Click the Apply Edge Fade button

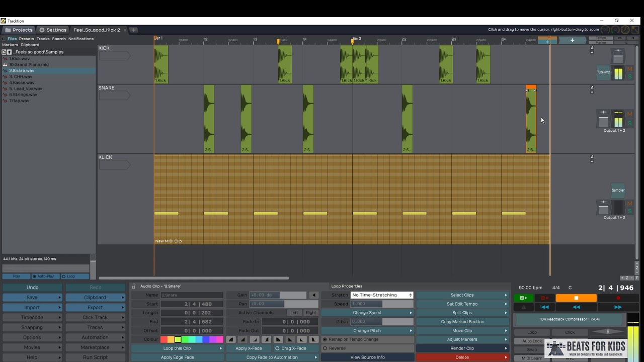[178, 357]
